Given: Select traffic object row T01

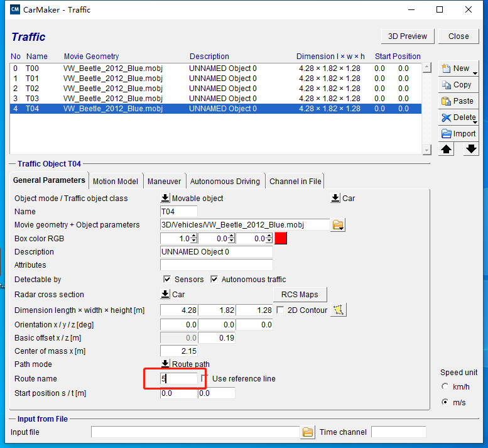Looking at the screenshot, I should pos(215,79).
